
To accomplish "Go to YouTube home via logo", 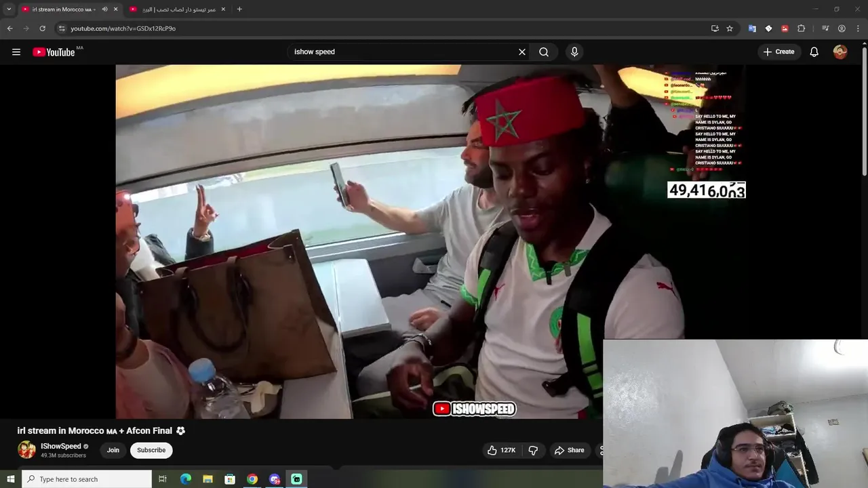I will [x=54, y=52].
